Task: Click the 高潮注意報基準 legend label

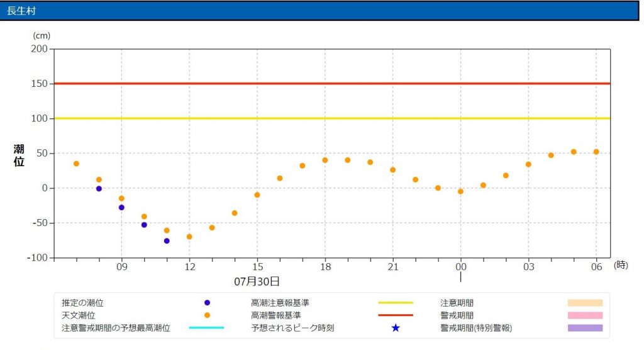Action: click(x=280, y=303)
